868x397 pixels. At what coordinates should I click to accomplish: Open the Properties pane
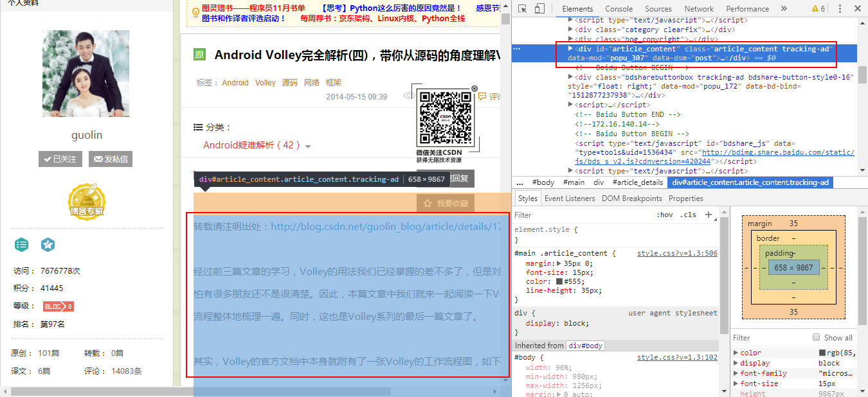coord(686,198)
